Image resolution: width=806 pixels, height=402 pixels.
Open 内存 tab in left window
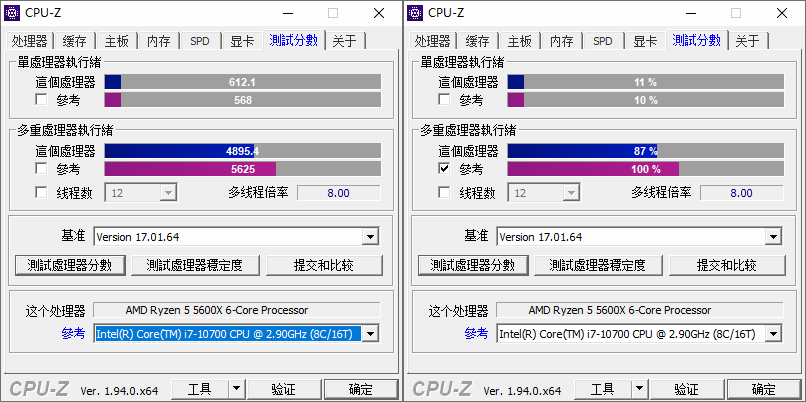(158, 41)
